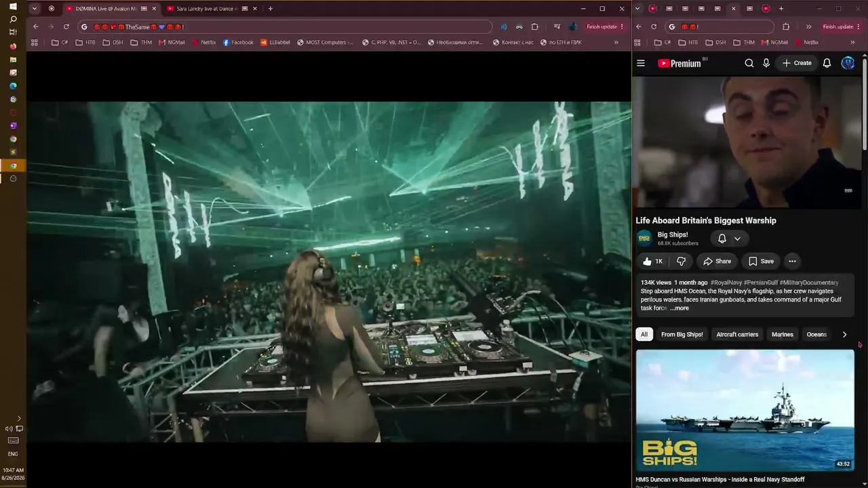
Task: Click the left browser's address bar
Action: click(x=285, y=26)
